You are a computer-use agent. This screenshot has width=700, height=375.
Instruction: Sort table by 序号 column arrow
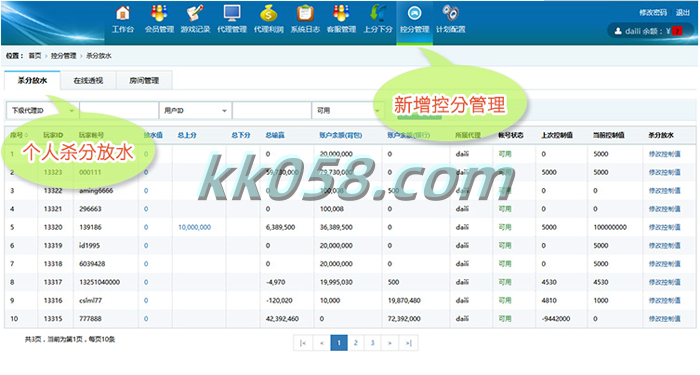coord(26,135)
